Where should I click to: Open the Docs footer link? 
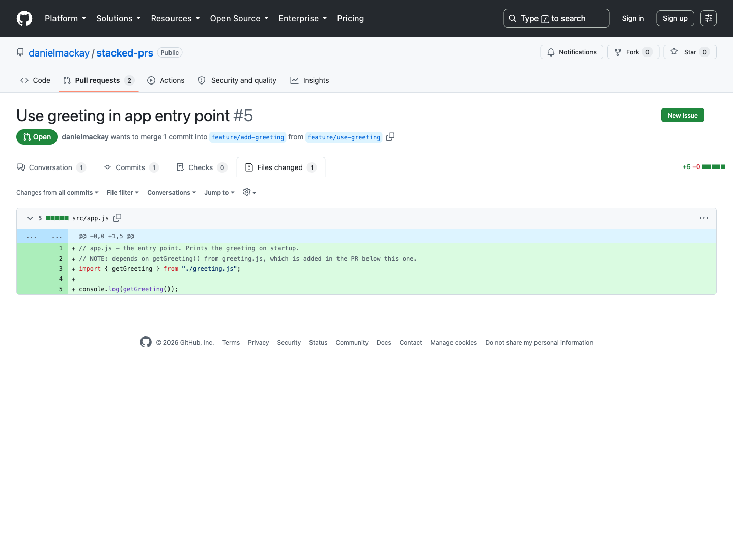tap(384, 343)
